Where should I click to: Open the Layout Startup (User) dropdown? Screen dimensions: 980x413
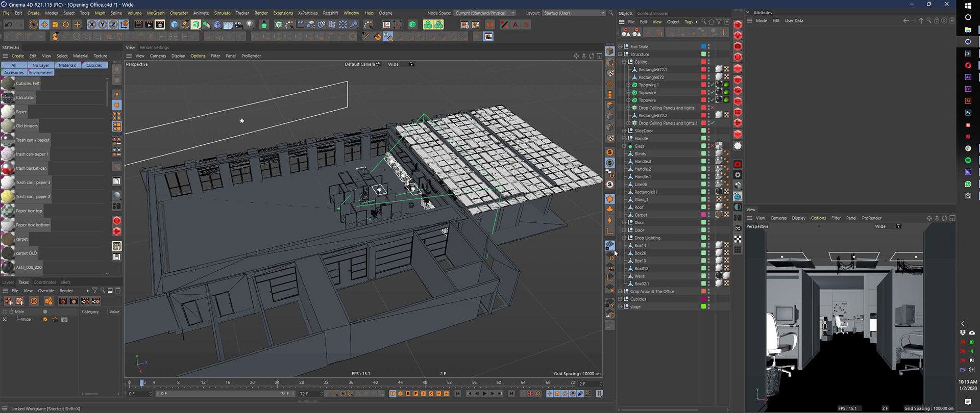(x=574, y=13)
